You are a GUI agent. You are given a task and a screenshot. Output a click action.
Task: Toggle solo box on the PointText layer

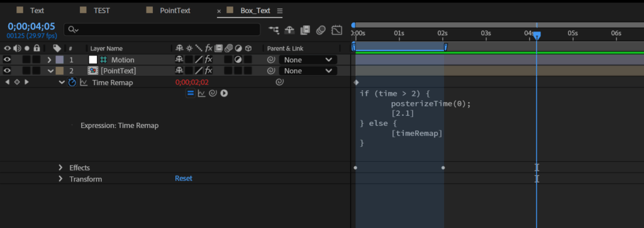pyautogui.click(x=26, y=71)
